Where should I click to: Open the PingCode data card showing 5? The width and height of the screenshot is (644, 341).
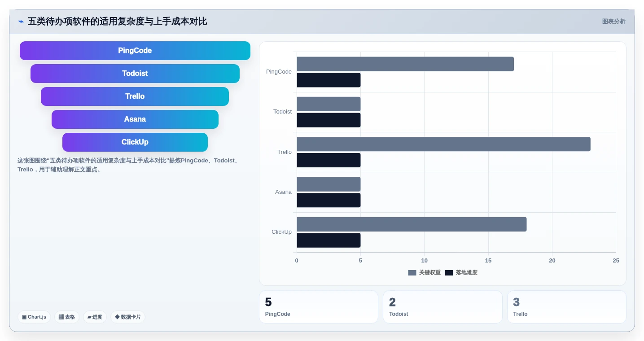click(319, 307)
